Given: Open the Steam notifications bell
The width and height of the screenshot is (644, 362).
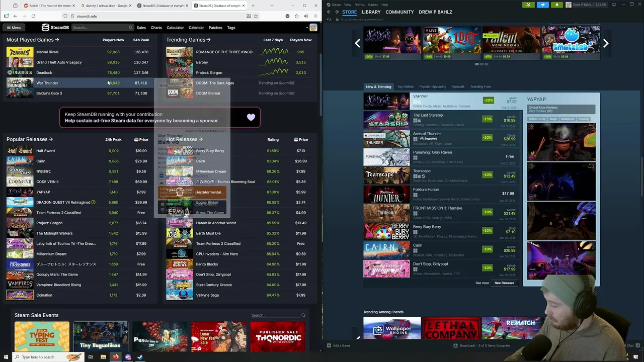Looking at the screenshot, I should click(557, 5).
